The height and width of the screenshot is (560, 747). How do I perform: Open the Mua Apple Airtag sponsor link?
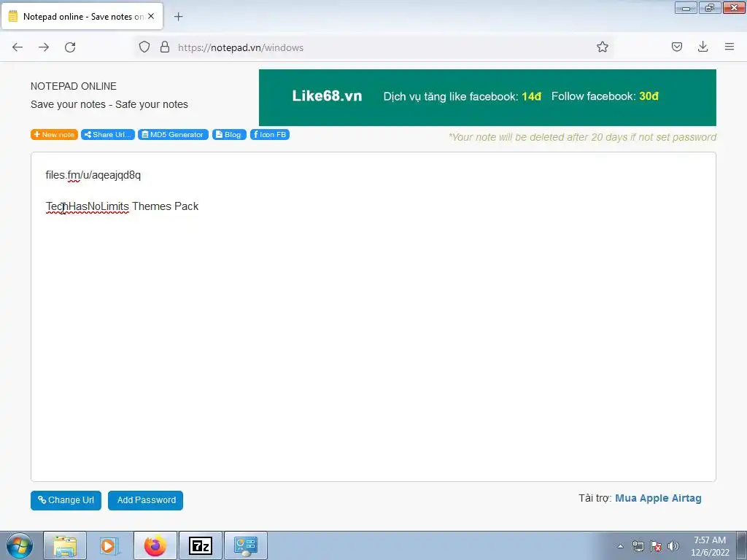[658, 498]
